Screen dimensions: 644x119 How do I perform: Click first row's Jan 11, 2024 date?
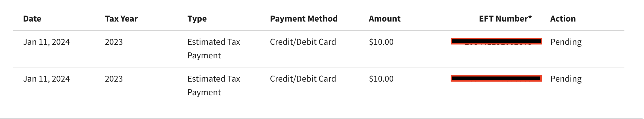coord(46,42)
